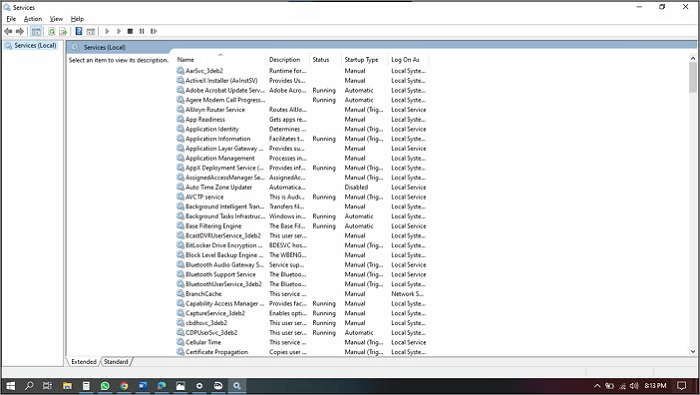Switch to the Extended tab

pyautogui.click(x=83, y=362)
